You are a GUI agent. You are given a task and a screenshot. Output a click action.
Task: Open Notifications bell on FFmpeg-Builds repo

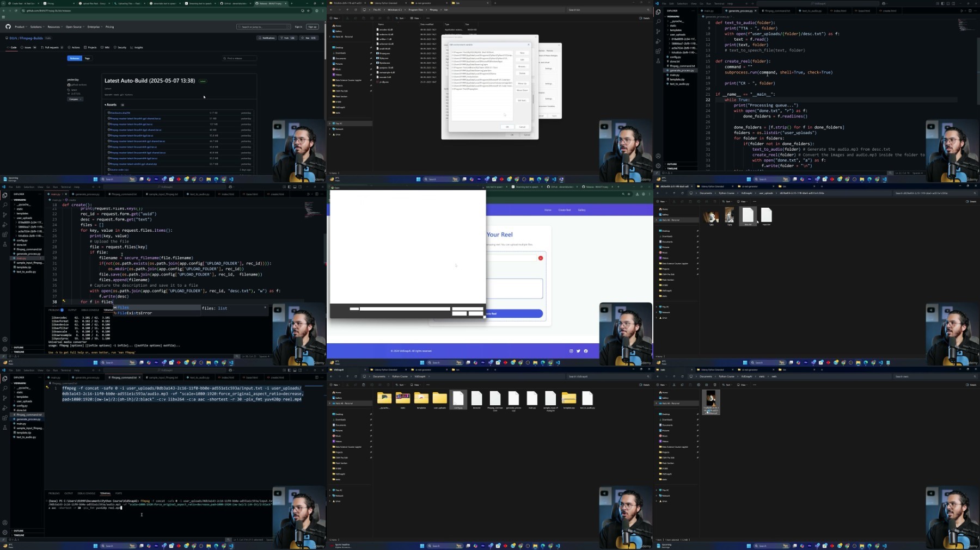pyautogui.click(x=266, y=38)
